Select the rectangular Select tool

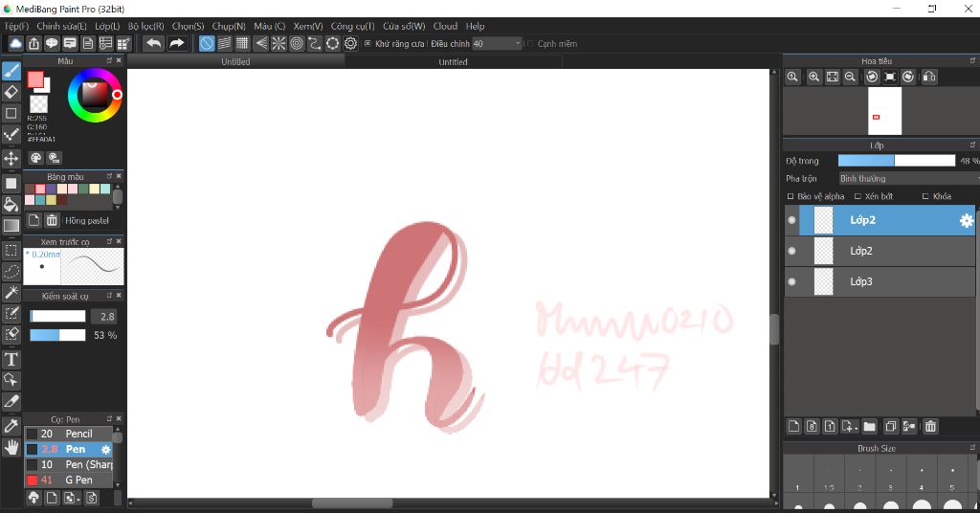11,251
